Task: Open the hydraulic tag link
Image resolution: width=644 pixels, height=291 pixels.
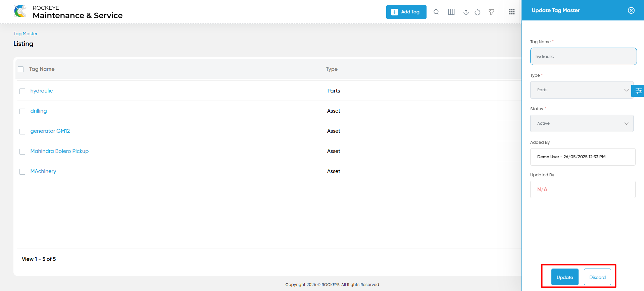Action: click(42, 91)
